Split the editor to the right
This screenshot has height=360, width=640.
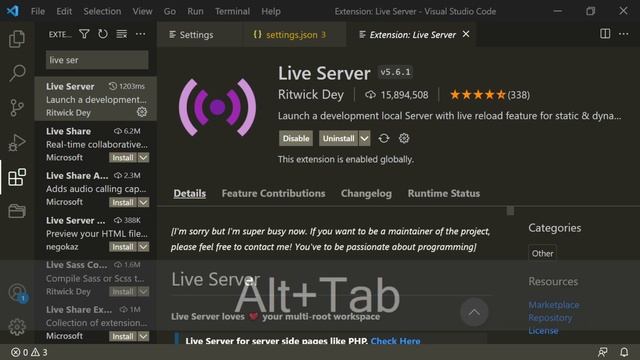point(605,34)
